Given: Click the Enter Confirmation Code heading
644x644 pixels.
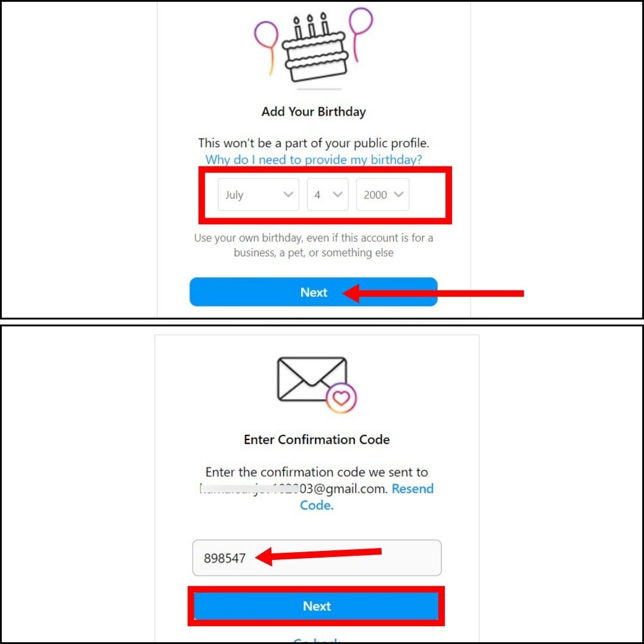Looking at the screenshot, I should pyautogui.click(x=317, y=439).
